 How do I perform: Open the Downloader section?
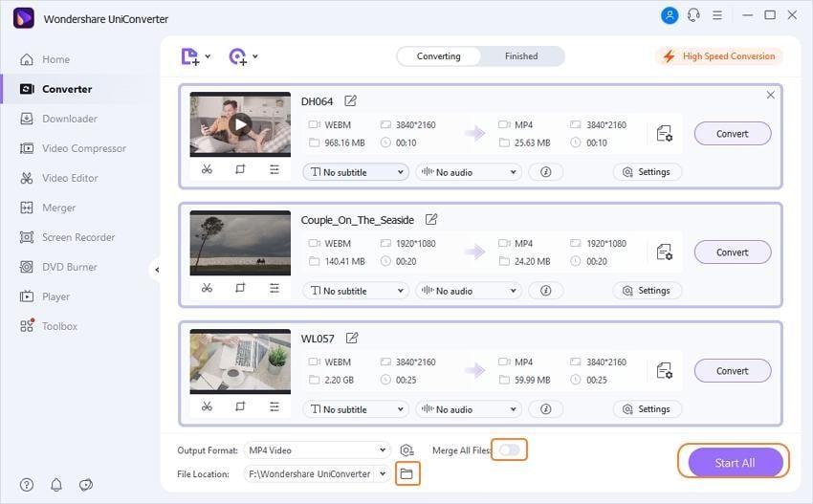(58, 119)
